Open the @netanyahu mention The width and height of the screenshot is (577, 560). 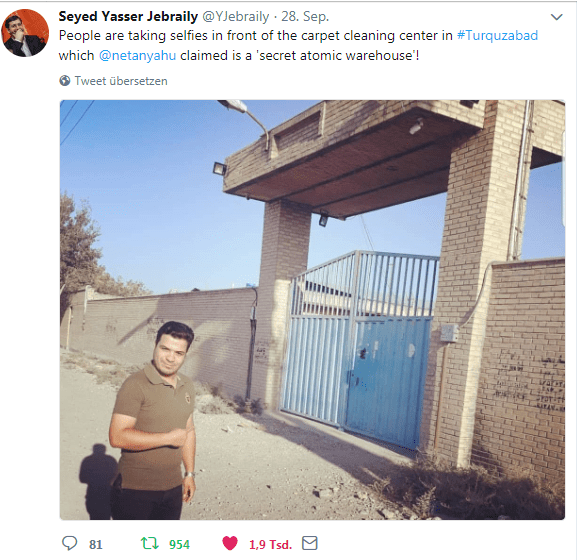(x=137, y=56)
